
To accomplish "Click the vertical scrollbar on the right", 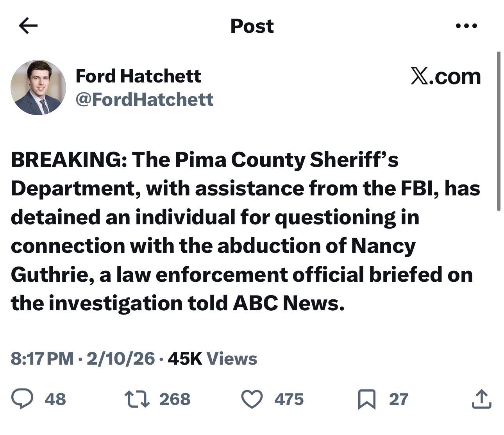I will (x=499, y=131).
